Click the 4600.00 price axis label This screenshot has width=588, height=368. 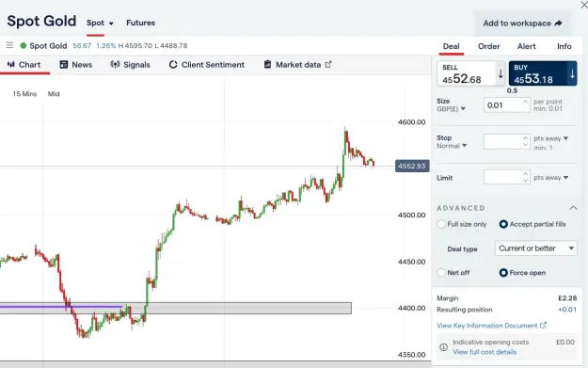[x=411, y=122]
